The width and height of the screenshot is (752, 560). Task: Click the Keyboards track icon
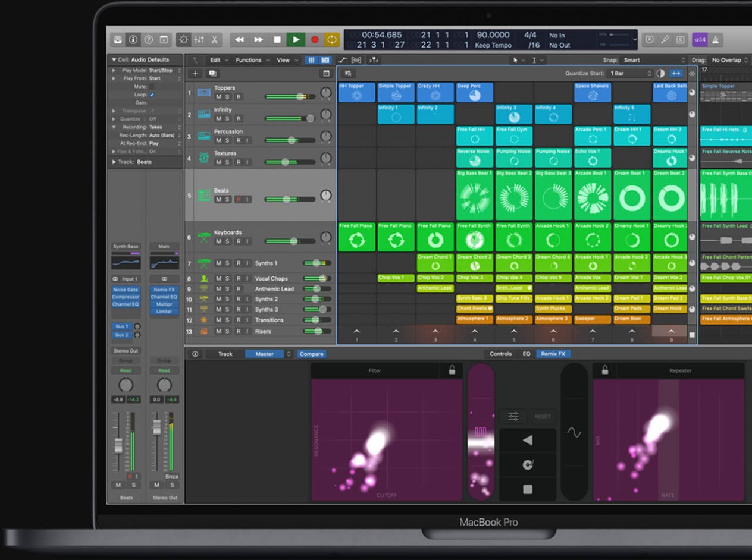(x=204, y=237)
